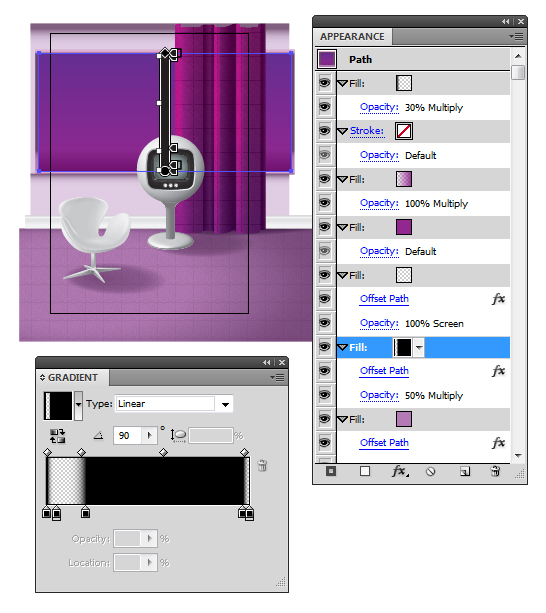Collapse the Stroke disclosure triangle
The image size is (546, 613).
pos(343,131)
